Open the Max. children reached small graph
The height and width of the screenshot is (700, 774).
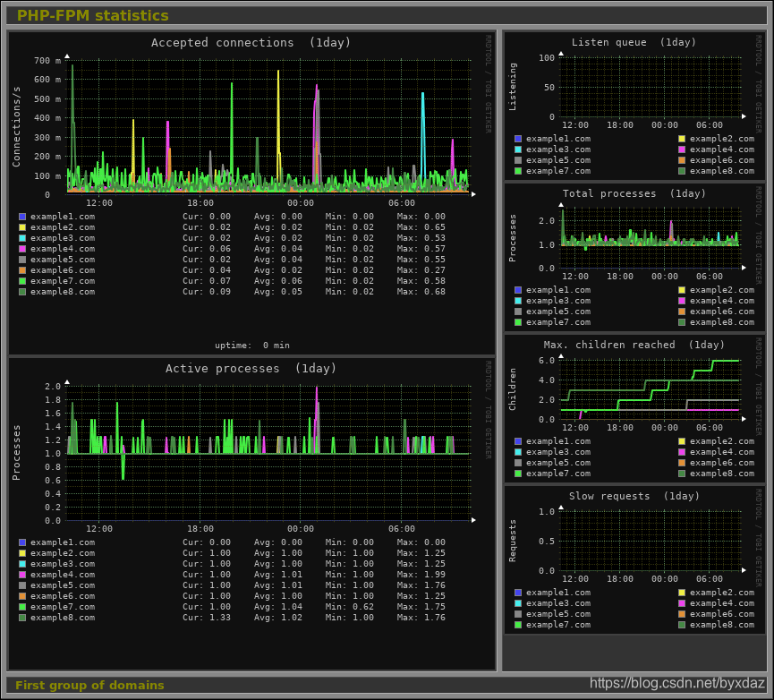[634, 408]
